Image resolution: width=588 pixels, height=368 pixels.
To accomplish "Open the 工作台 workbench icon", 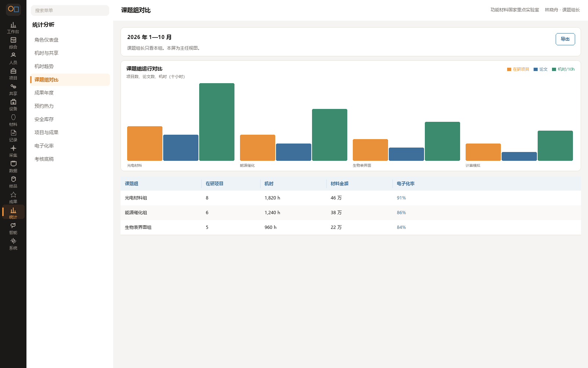I will point(13,28).
